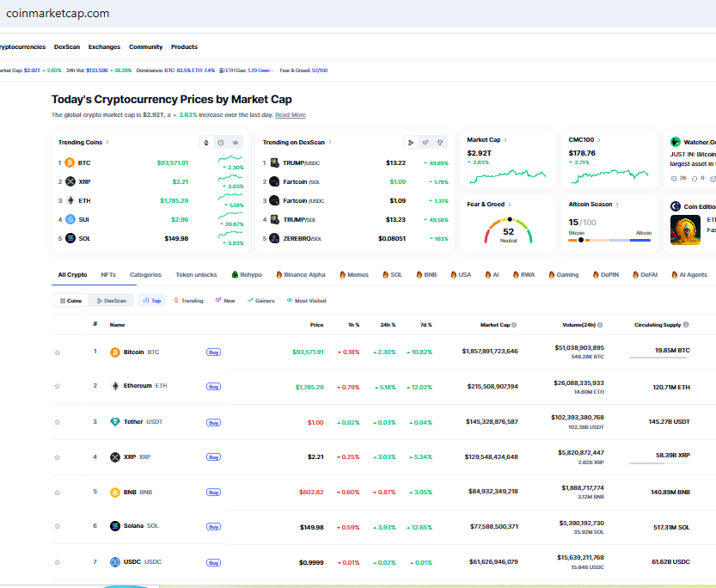
Task: Click the XRP logo in the table
Action: click(x=115, y=457)
